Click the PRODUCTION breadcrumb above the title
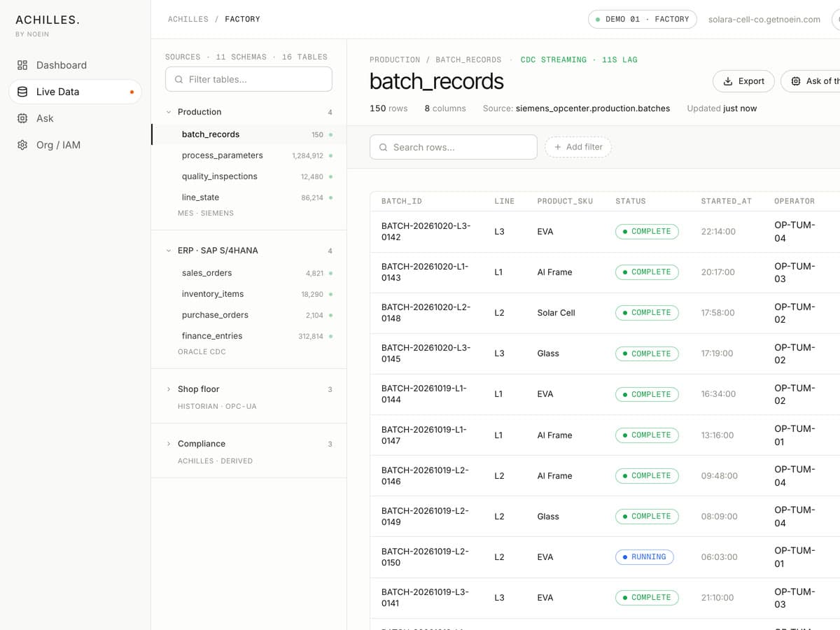Image resolution: width=840 pixels, height=630 pixels. coord(395,60)
